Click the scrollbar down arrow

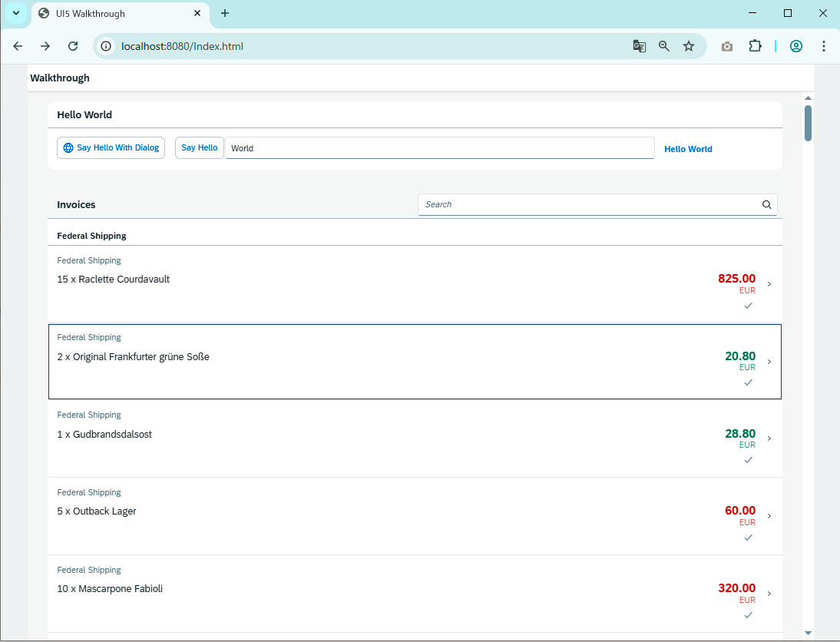click(x=808, y=634)
